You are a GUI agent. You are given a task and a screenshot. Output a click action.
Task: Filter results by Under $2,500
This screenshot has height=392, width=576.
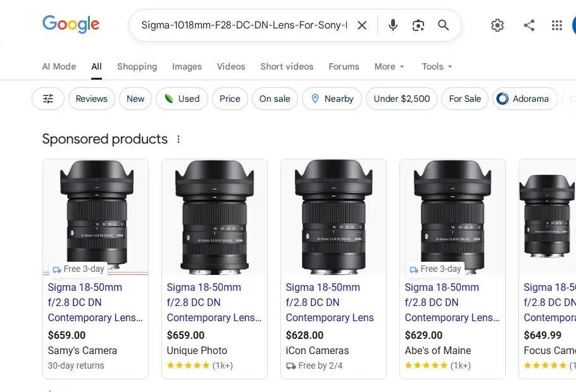click(401, 99)
